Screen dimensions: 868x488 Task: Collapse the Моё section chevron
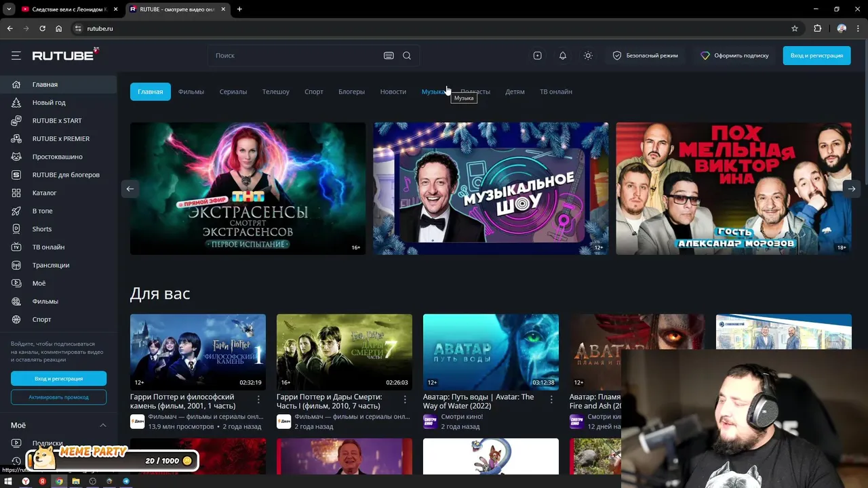[103, 426]
